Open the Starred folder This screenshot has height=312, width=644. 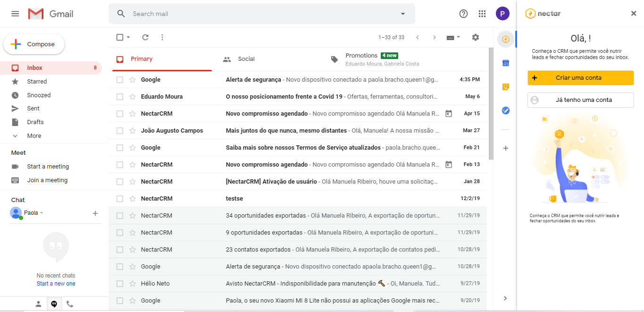click(52, 82)
